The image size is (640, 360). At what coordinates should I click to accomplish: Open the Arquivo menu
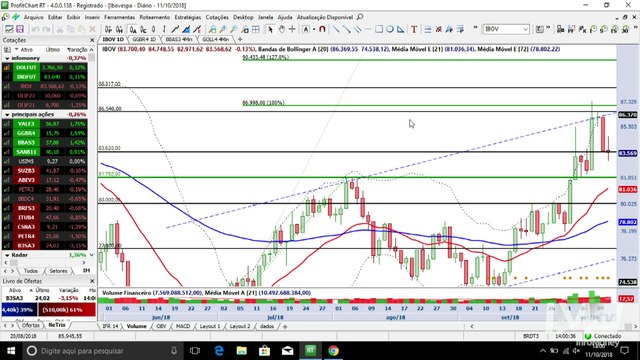pos(33,17)
